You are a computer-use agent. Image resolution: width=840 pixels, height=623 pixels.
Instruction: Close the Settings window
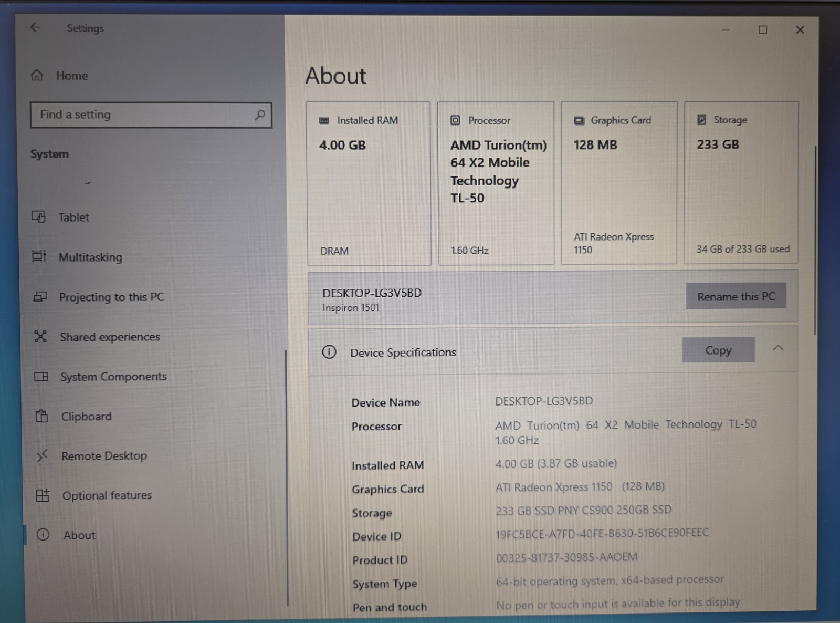[x=800, y=30]
